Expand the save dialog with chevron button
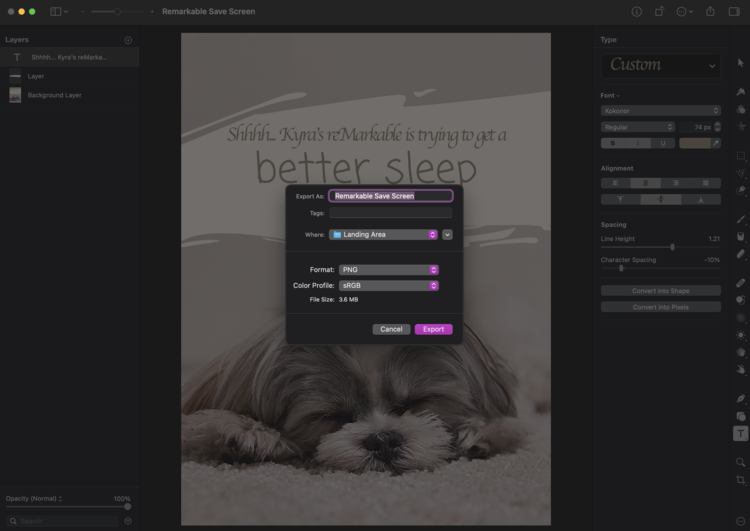The width and height of the screenshot is (750, 531). [x=447, y=234]
